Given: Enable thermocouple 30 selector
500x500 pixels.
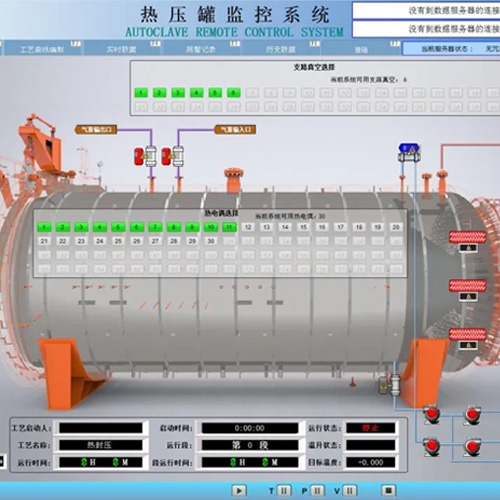Looking at the screenshot, I should coord(211,241).
